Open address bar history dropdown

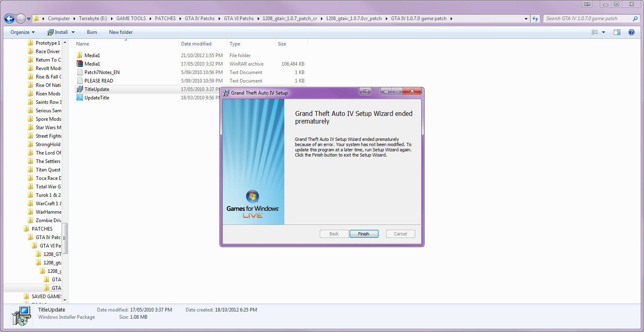[526, 19]
